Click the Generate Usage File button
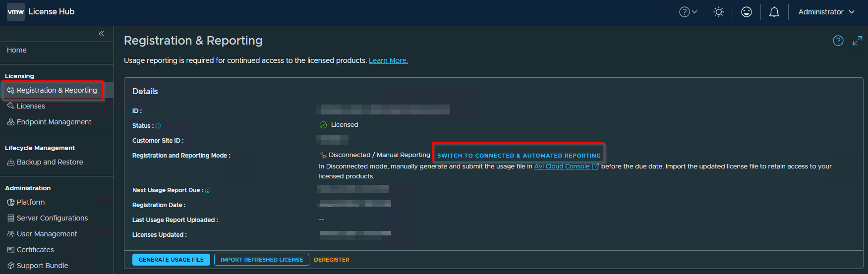868x274 pixels. coord(171,260)
